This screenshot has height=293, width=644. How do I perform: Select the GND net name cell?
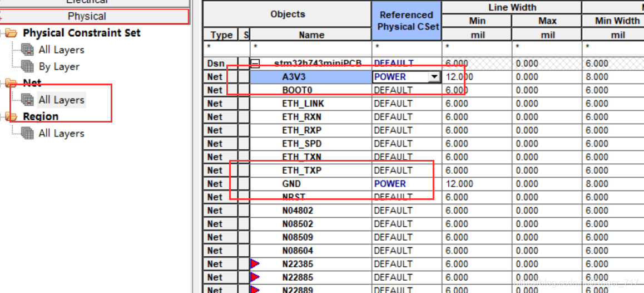[291, 184]
